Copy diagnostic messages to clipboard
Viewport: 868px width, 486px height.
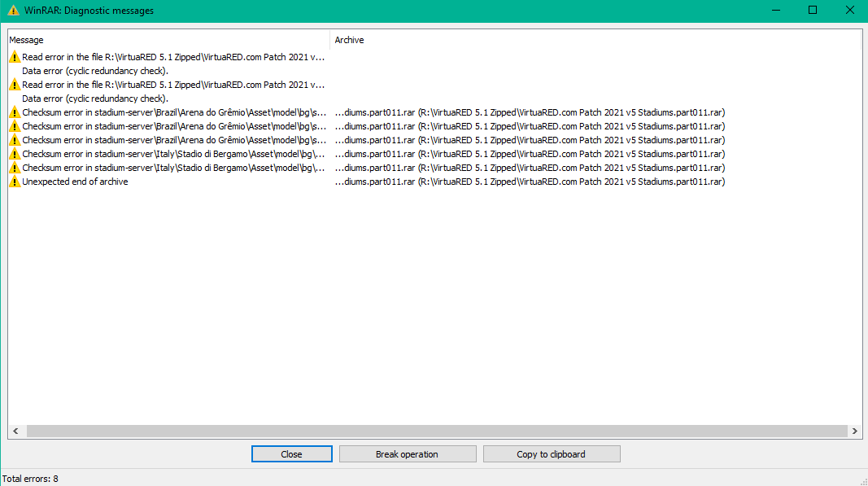point(552,454)
